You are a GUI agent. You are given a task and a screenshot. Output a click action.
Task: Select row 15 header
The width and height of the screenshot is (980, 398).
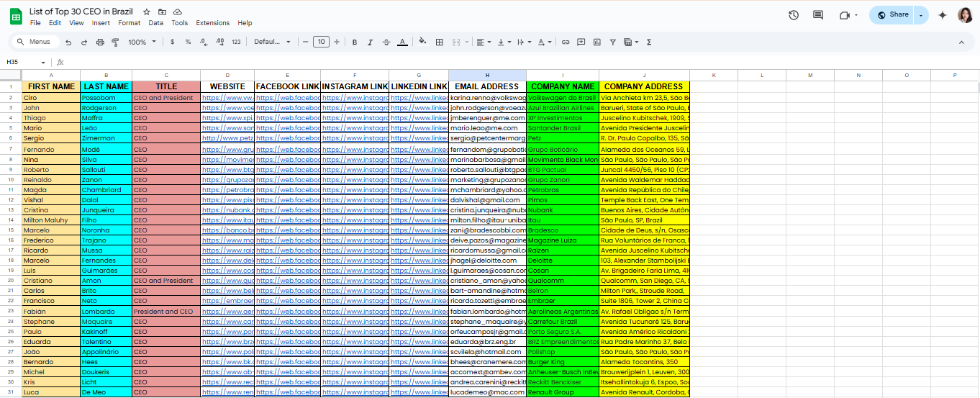(x=11, y=230)
